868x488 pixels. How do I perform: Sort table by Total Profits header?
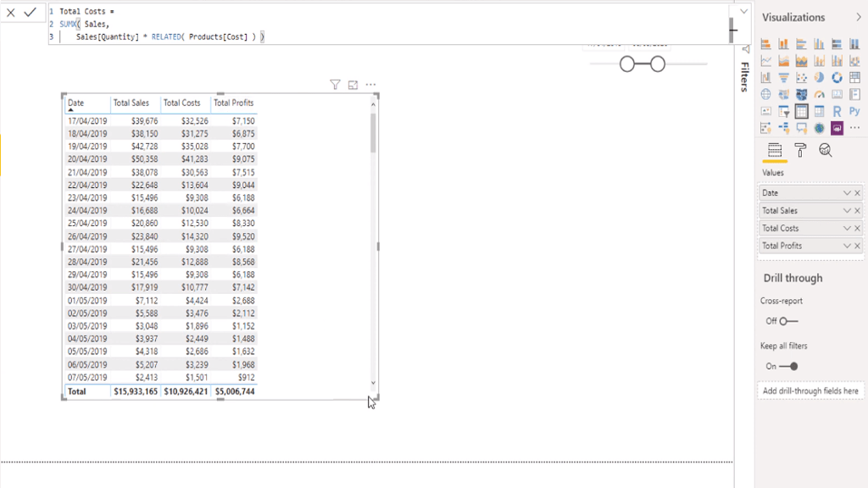point(234,103)
